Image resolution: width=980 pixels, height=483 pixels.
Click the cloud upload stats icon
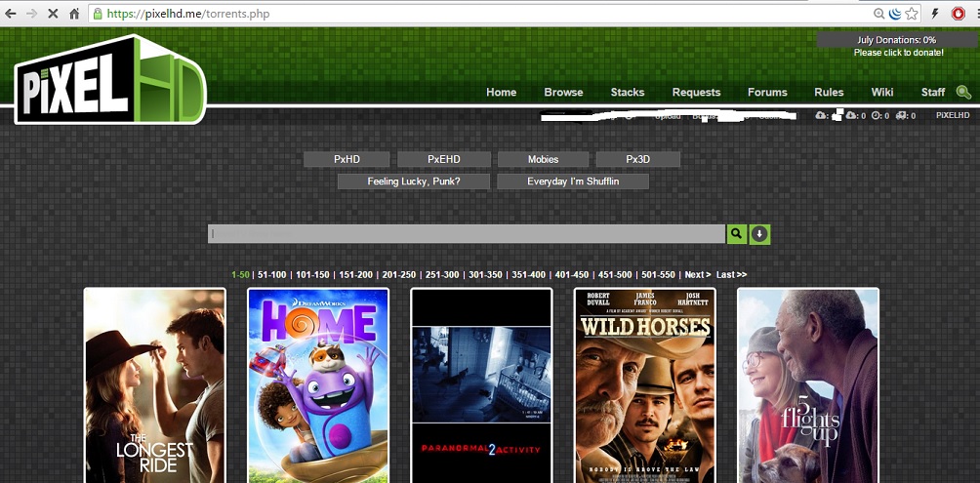[x=822, y=115]
